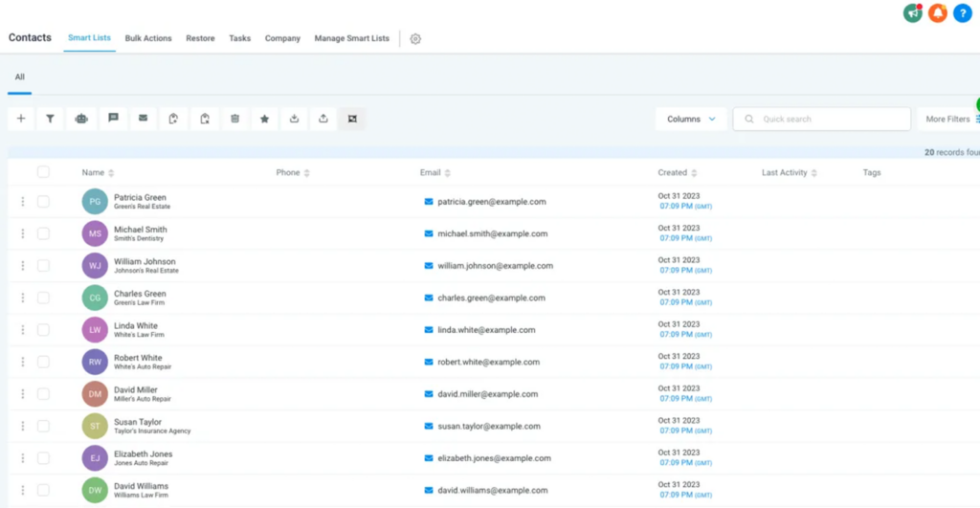Click the send SMS chat bubble icon
980x508 pixels.
(113, 119)
